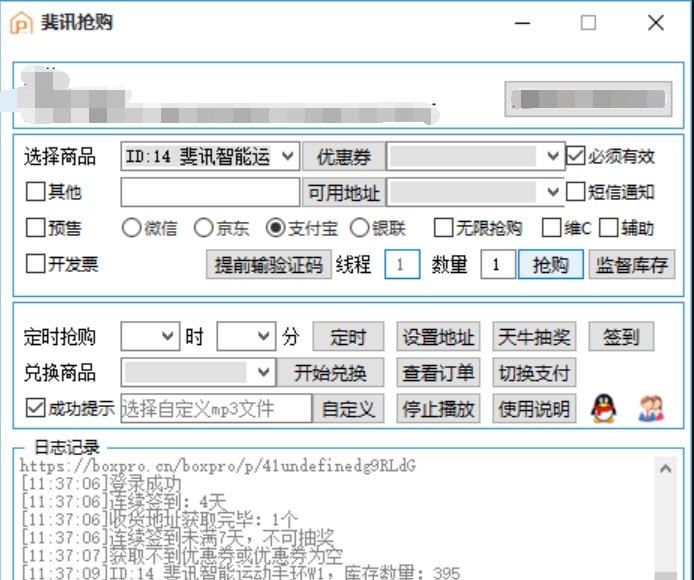Click the 监督库存 button
This screenshot has width=694, height=580.
click(632, 265)
